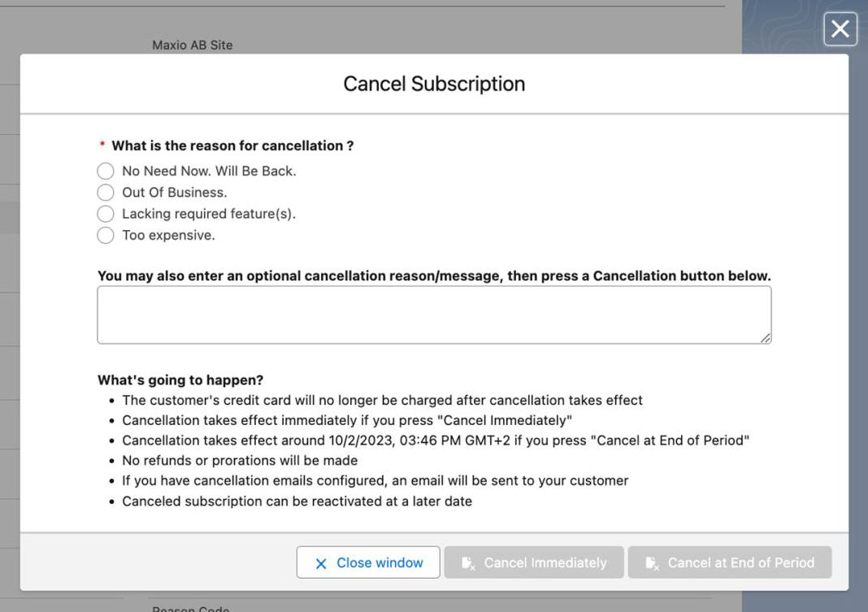The width and height of the screenshot is (868, 612).
Task: Select the No Need Now. Will Be Back reason
Action: [106, 171]
